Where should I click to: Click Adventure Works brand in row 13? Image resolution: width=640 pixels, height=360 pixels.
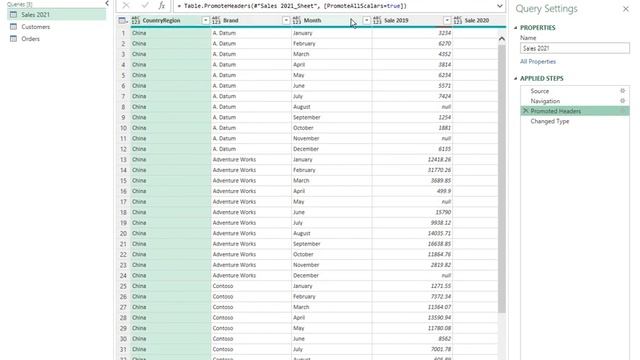coord(251,160)
